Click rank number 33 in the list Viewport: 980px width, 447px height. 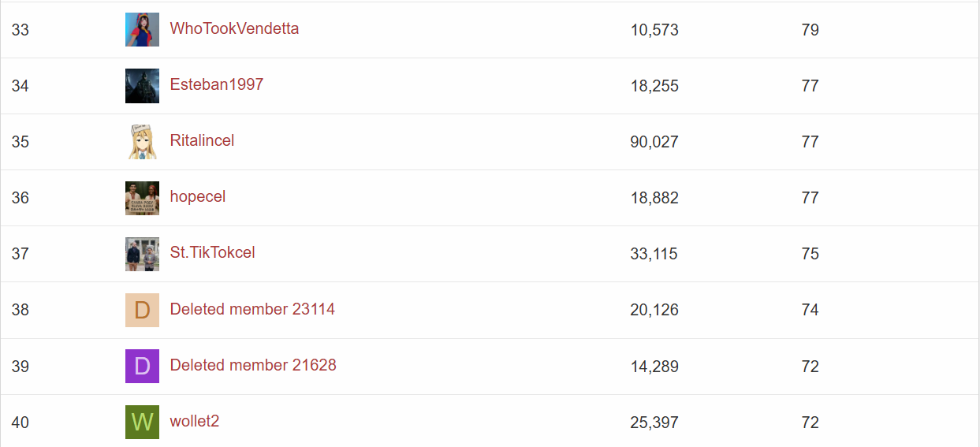pyautogui.click(x=20, y=30)
